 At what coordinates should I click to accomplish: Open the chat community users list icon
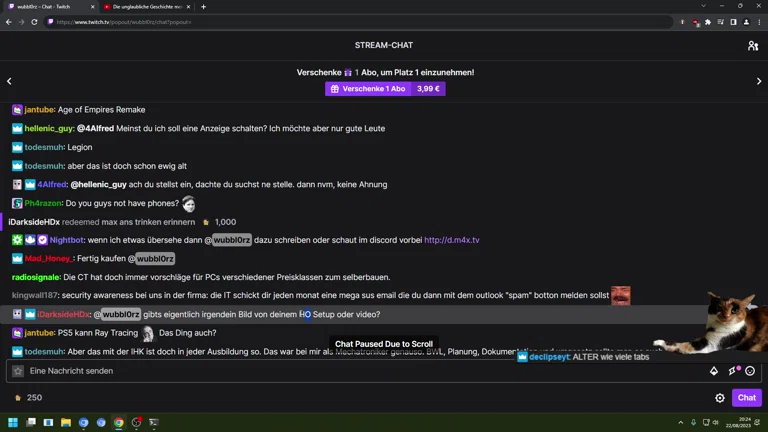[x=753, y=46]
